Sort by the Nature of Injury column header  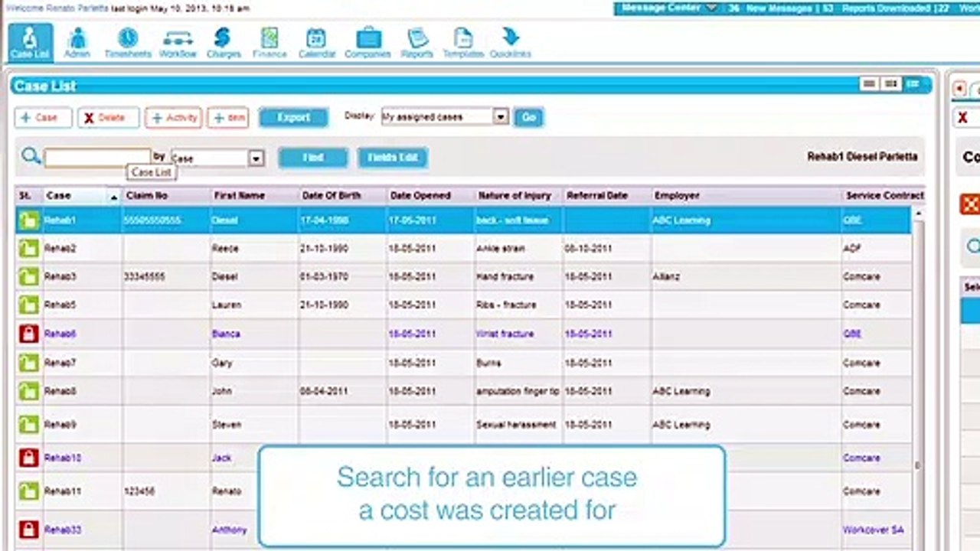click(514, 196)
